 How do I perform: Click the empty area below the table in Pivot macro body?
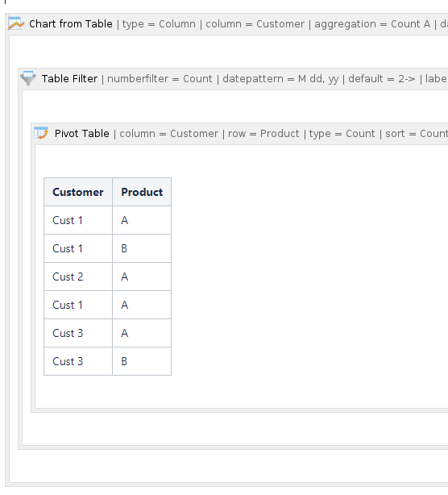click(242, 392)
